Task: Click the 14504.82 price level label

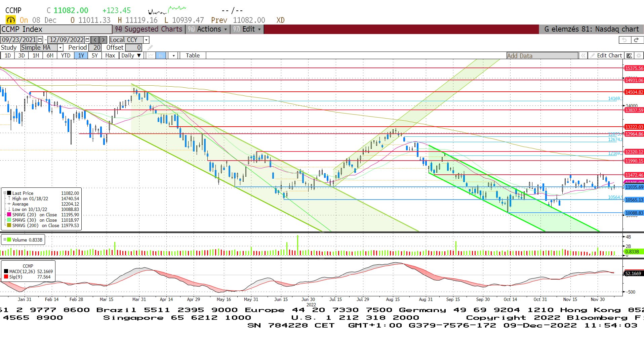Action: [x=634, y=92]
